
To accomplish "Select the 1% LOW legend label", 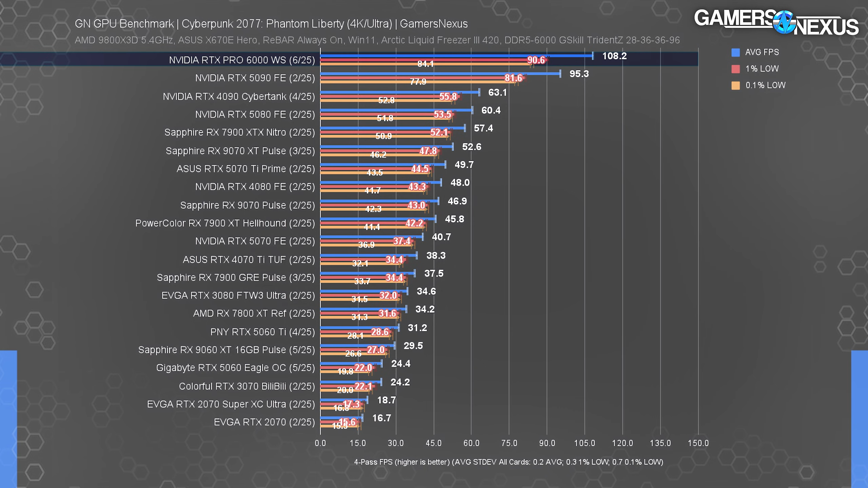I will tap(762, 69).
